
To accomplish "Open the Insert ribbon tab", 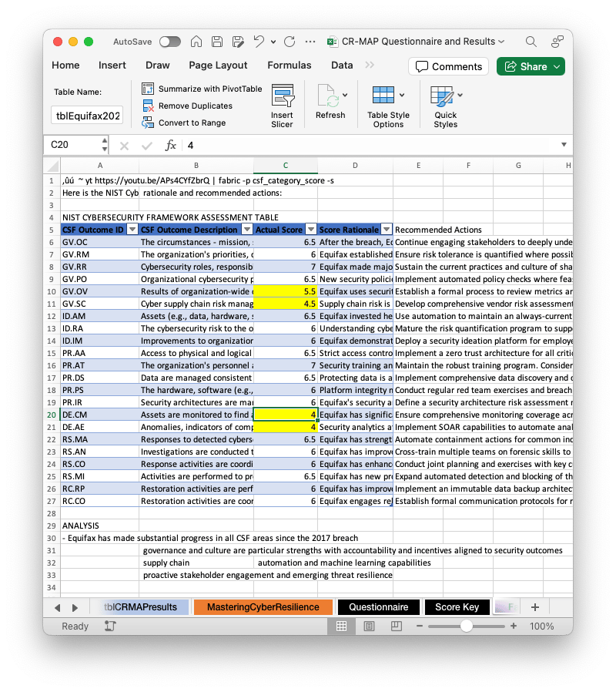I will [112, 66].
